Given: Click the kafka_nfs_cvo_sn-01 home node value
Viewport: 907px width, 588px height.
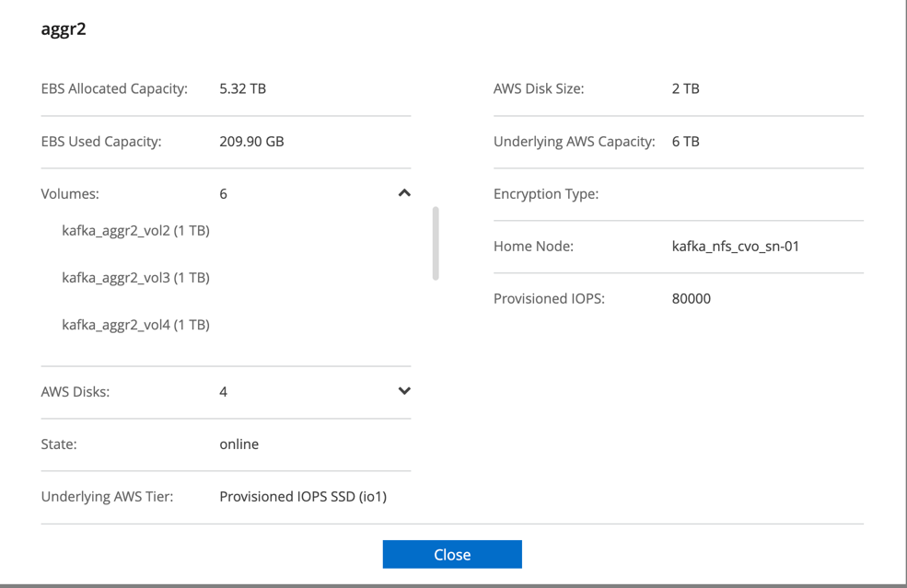Looking at the screenshot, I should (x=735, y=246).
